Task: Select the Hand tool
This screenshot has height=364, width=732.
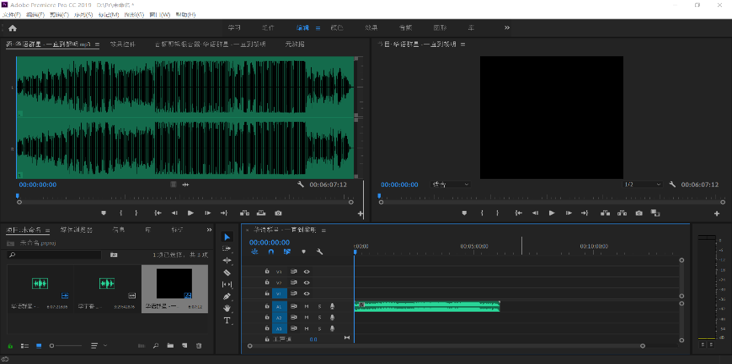Action: pyautogui.click(x=227, y=308)
